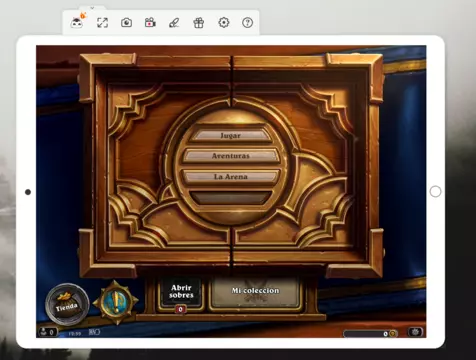Open help via question mark icon
The height and width of the screenshot is (360, 476).
coord(248,23)
